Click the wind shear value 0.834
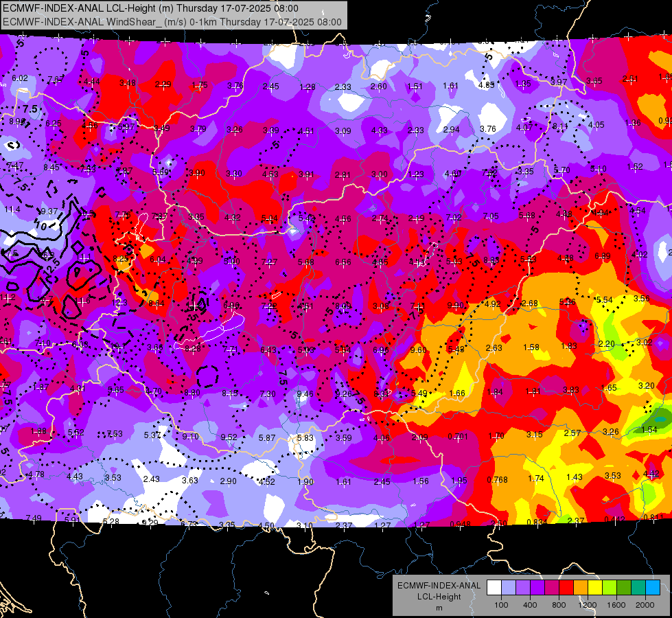 536,522
